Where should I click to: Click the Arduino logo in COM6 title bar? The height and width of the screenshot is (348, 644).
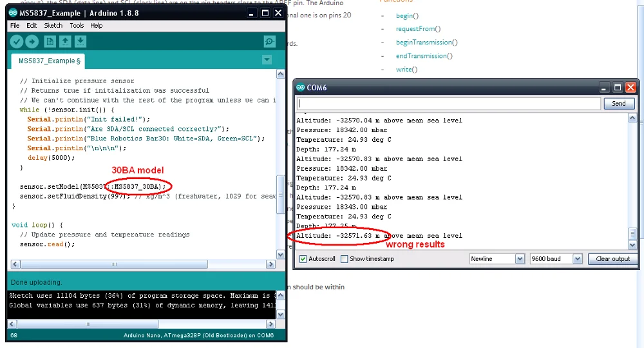(301, 88)
